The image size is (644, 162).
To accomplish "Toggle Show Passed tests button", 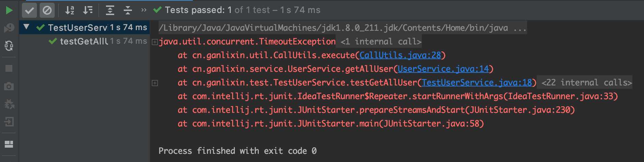I will point(29,10).
